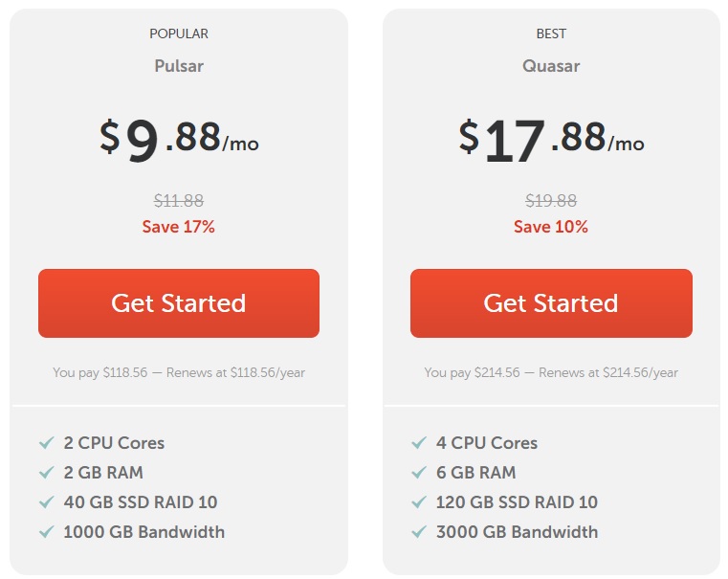The image size is (728, 579).
Task: Click the $17.88/mo price
Action: pyautogui.click(x=551, y=140)
